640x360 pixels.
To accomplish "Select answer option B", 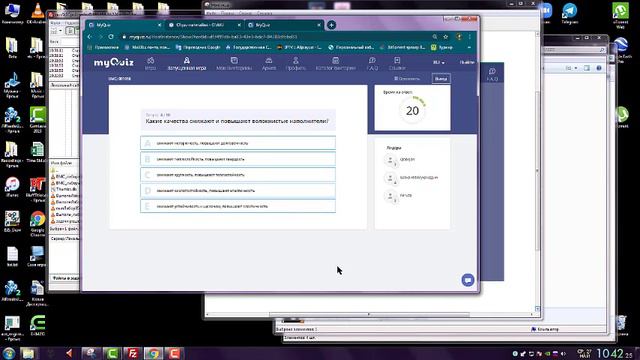I will pos(238,159).
